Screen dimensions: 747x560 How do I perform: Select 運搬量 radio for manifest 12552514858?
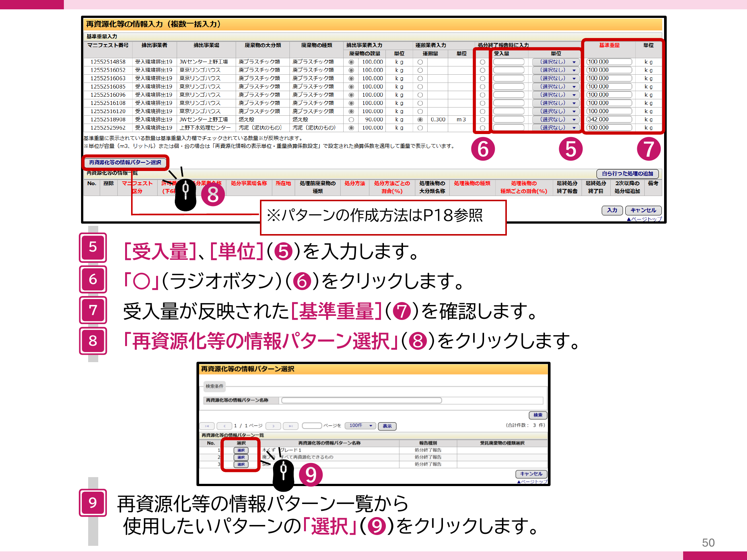coord(420,62)
